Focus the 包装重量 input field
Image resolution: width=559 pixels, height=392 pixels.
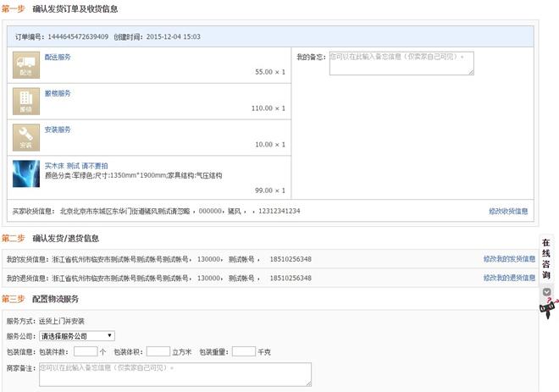point(244,351)
